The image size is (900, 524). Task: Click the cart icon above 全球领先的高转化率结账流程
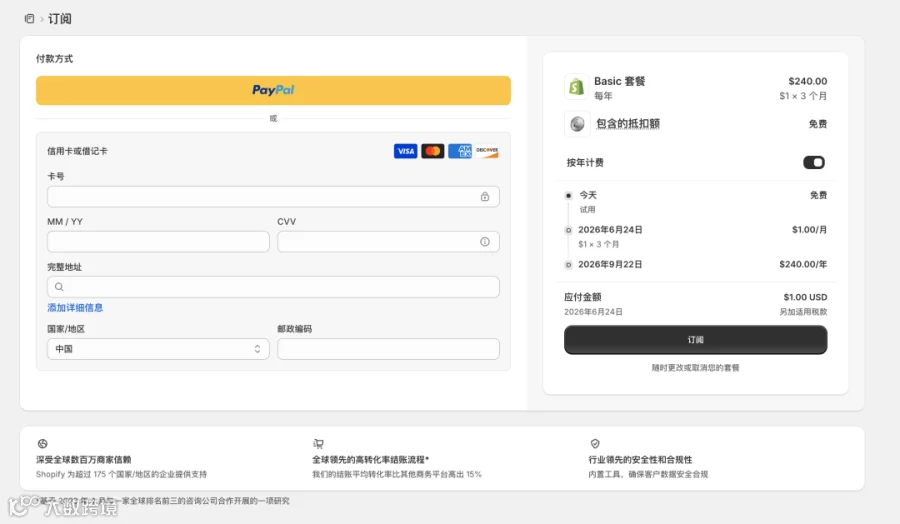[319, 444]
